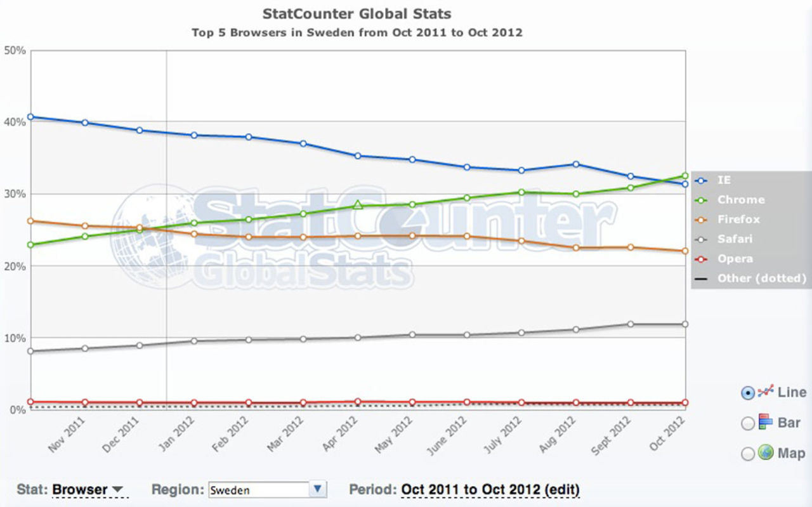Viewport: 812px width, 507px height.
Task: Open the Region dropdown arrow
Action: coord(317,489)
